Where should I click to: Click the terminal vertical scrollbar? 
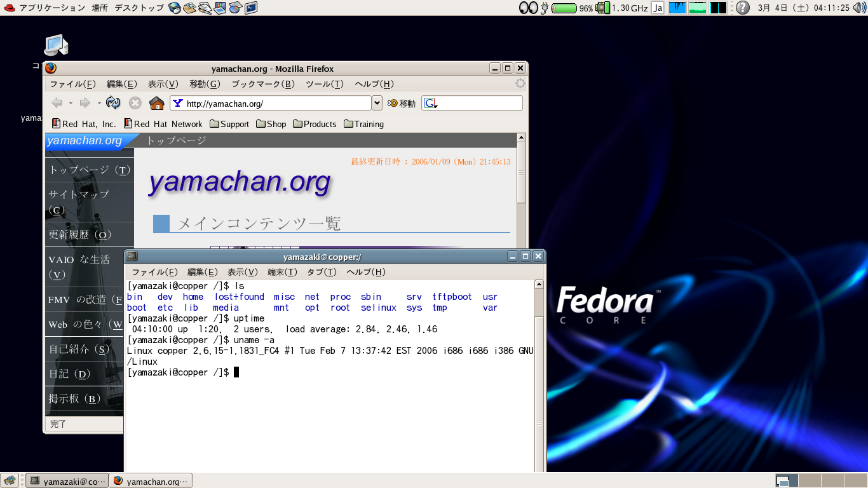coord(539,381)
